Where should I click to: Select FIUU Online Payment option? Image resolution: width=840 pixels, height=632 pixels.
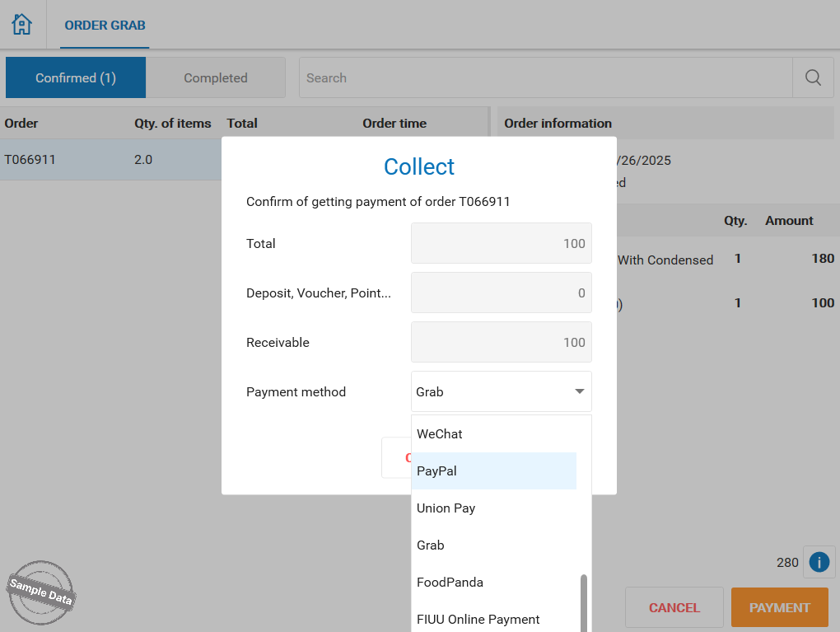(478, 619)
